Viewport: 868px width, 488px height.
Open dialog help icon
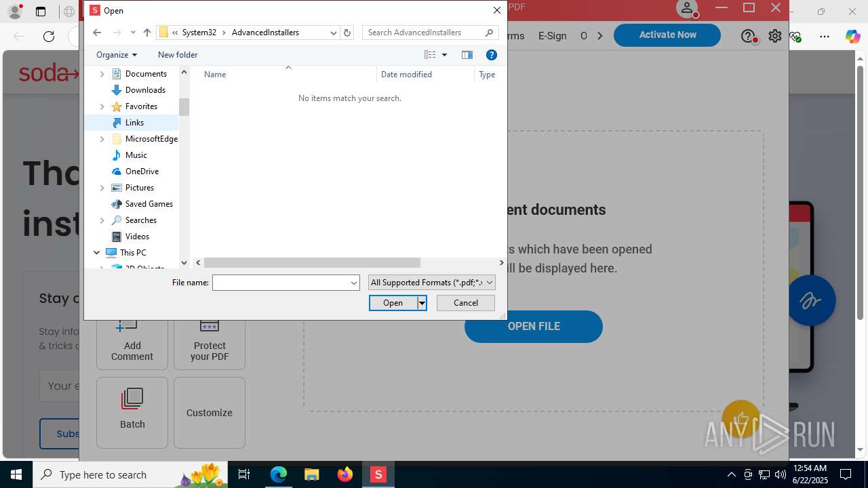coord(492,55)
